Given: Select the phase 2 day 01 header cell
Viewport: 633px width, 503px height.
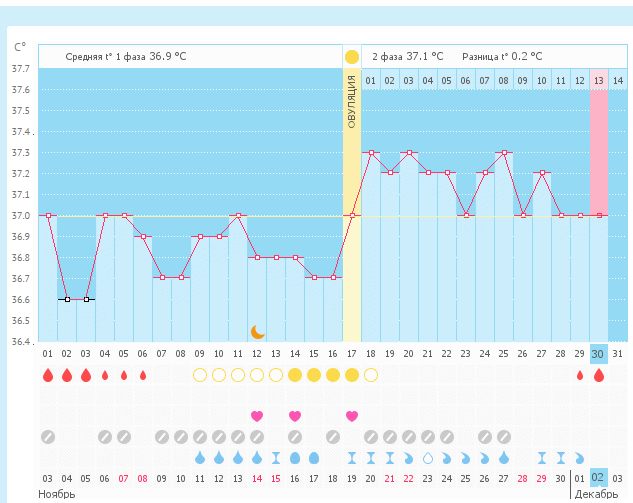Looking at the screenshot, I should point(371,80).
